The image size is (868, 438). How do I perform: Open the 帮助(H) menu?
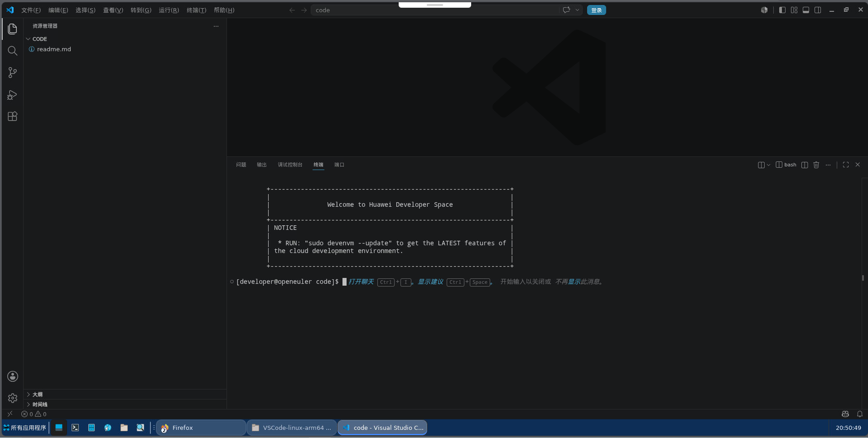(224, 10)
